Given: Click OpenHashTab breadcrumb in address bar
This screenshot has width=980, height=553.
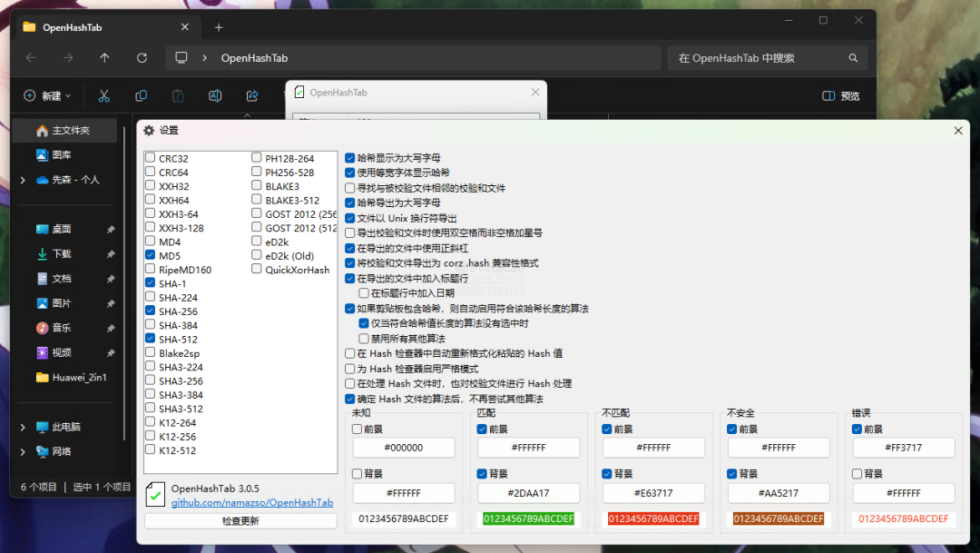Looking at the screenshot, I should (x=254, y=57).
